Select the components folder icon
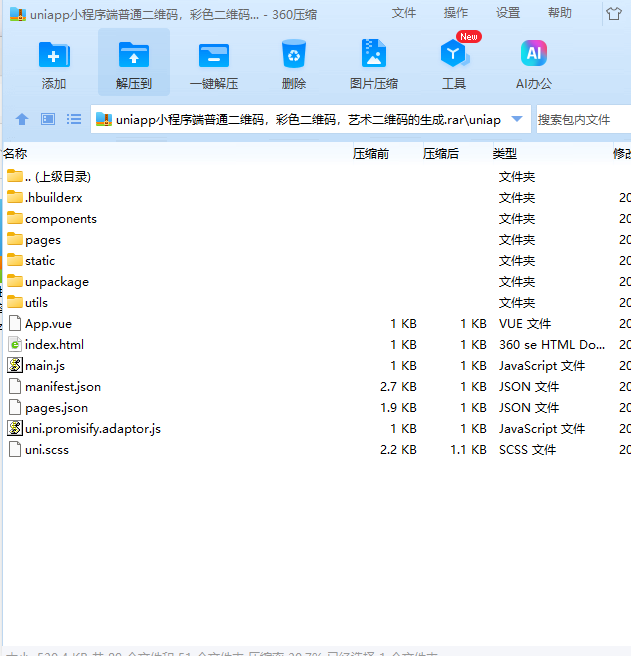Viewport: 631px width, 656px height. (15, 218)
